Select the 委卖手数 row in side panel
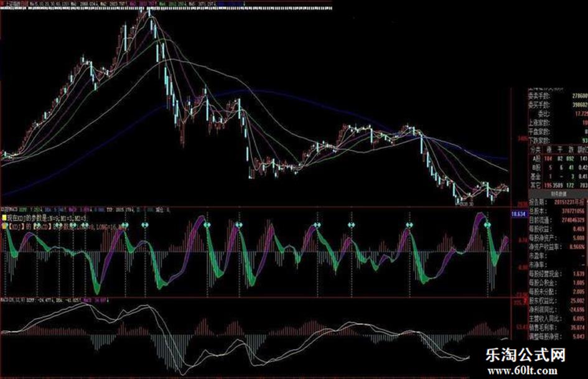The width and height of the screenshot is (588, 379). point(558,96)
